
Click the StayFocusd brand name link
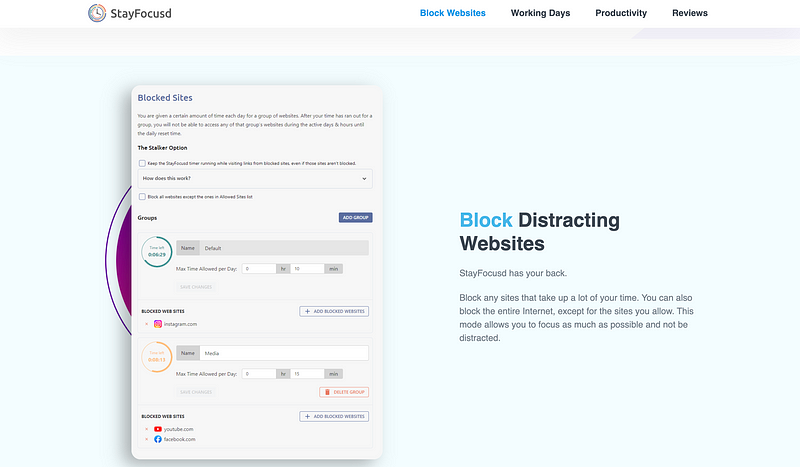pos(141,13)
